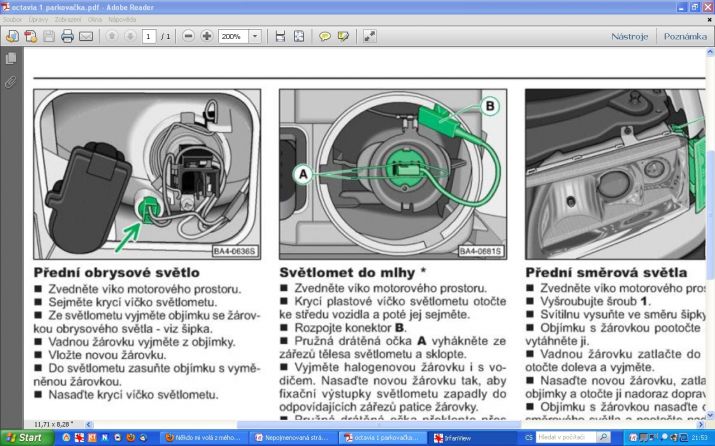Zoom out with the minus button
This screenshot has height=446, width=715.
[188, 36]
